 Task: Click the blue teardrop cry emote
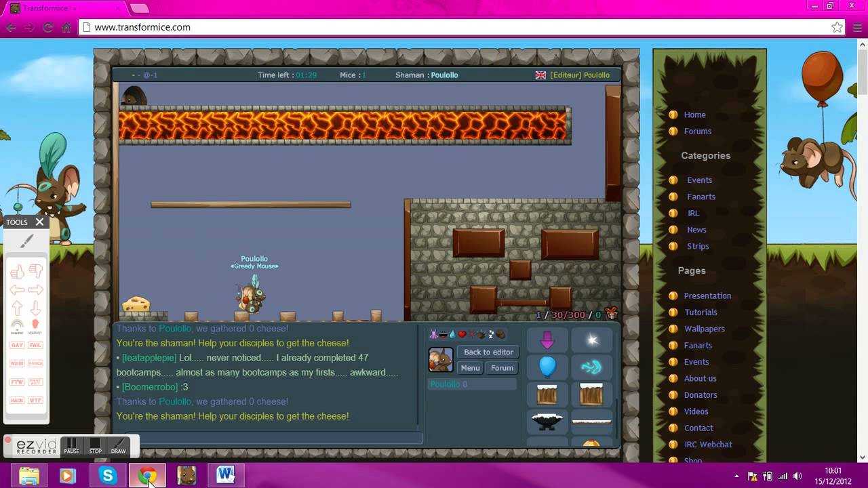click(x=452, y=334)
